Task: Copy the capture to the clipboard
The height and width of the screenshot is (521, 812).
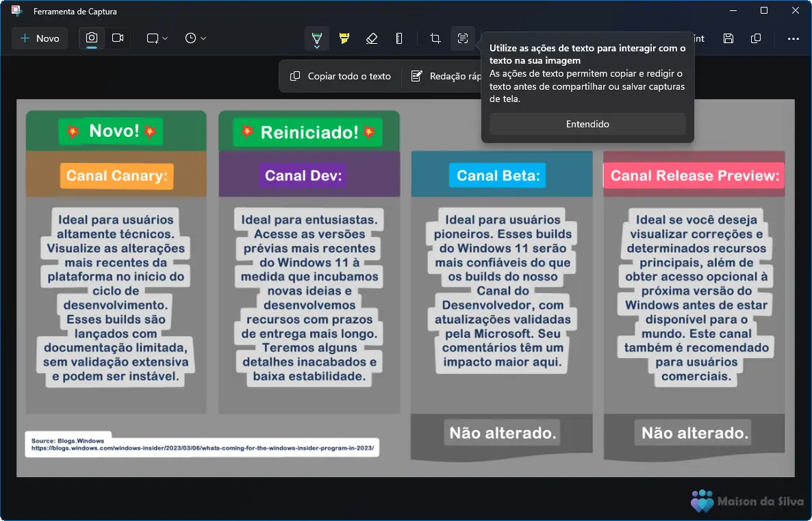Action: pyautogui.click(x=756, y=38)
